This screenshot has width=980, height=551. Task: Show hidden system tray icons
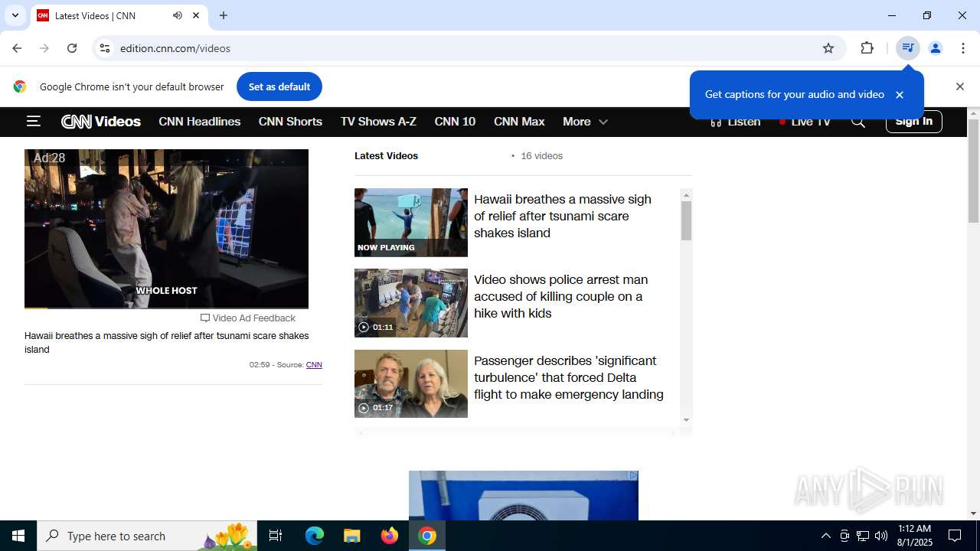pyautogui.click(x=825, y=536)
